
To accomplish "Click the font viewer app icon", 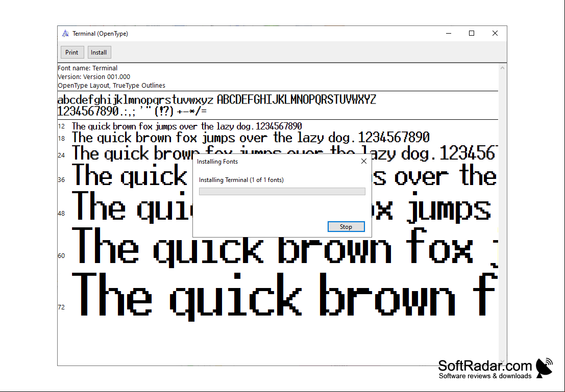I will (65, 34).
